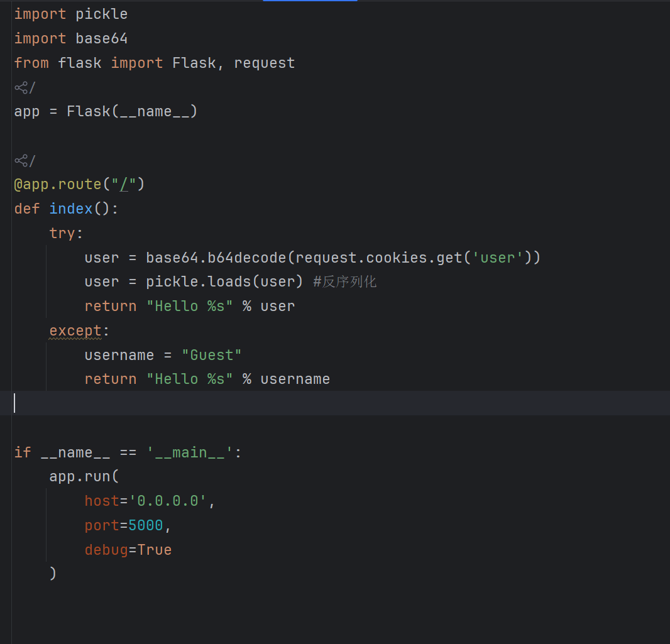Click the 'flask' module name after 'from'
This screenshot has height=644, width=670.
[x=79, y=63]
